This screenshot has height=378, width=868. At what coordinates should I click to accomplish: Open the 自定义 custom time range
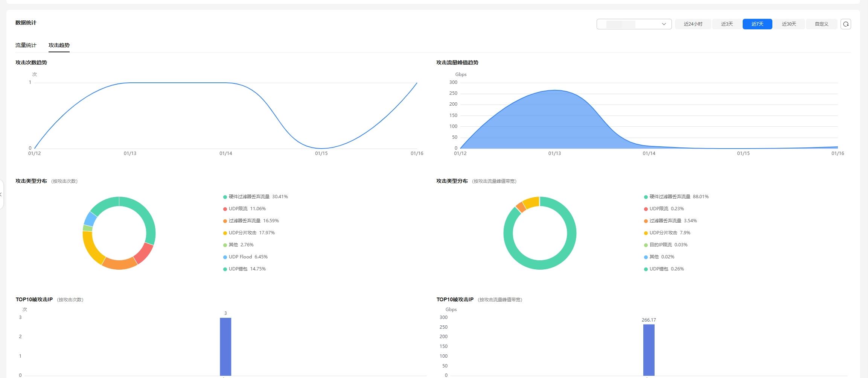(821, 24)
